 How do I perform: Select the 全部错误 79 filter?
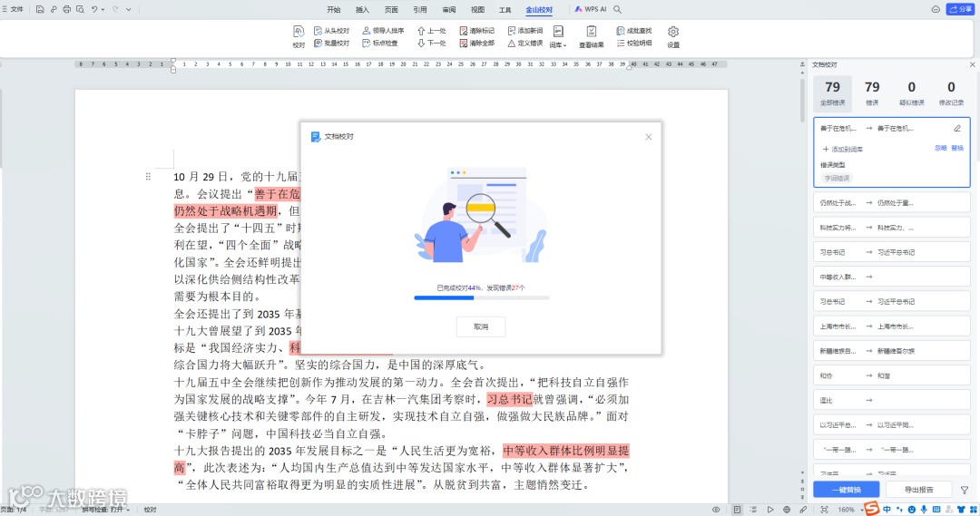click(832, 92)
